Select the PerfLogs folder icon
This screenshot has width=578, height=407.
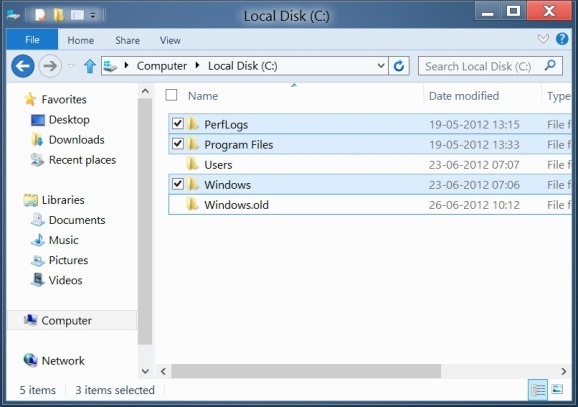click(x=192, y=124)
